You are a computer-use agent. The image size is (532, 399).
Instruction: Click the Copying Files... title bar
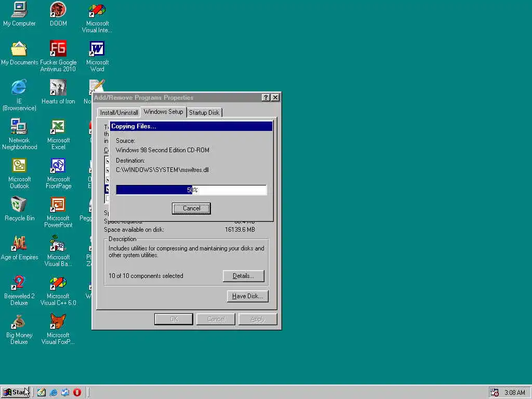pos(191,126)
